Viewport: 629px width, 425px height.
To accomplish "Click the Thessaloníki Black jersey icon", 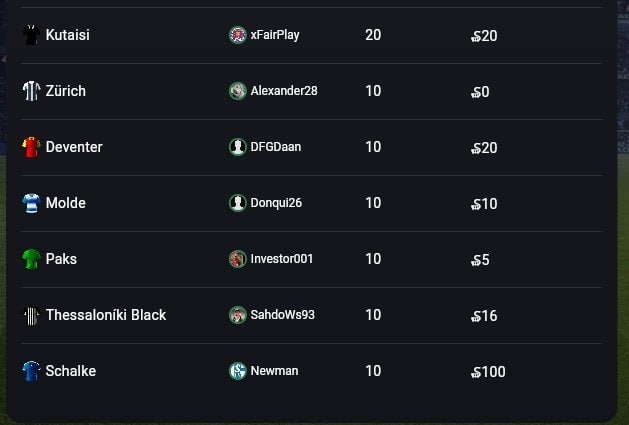I will coord(31,315).
